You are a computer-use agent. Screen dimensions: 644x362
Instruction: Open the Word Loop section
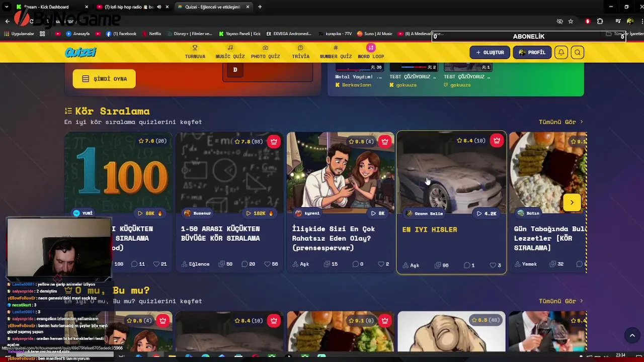(371, 52)
